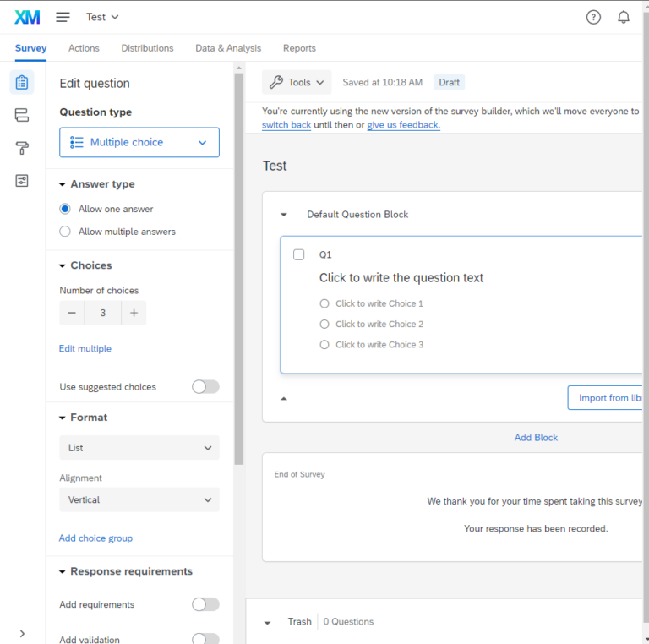This screenshot has height=644, width=649.
Task: Check the Q1 question checkbox
Action: (298, 254)
